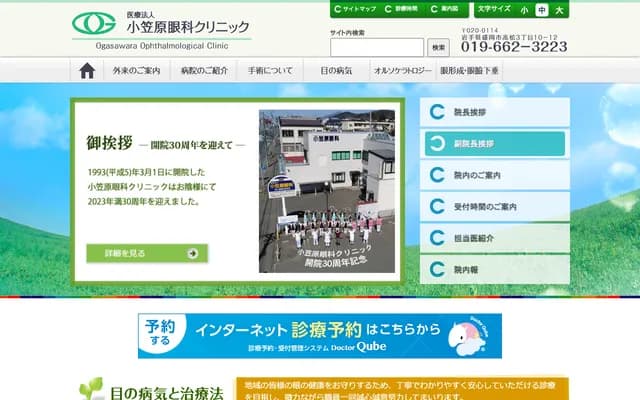
Task: Click the OG clinic logo
Action: (x=94, y=23)
